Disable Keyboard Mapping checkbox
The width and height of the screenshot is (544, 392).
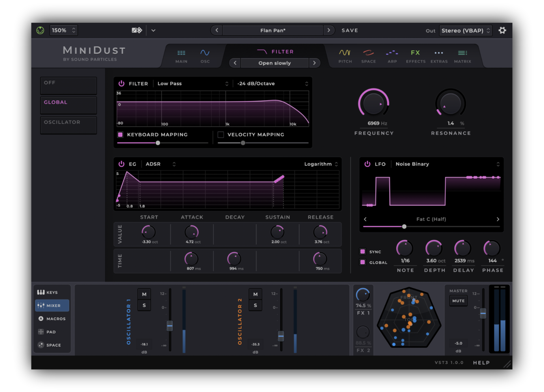coord(120,135)
